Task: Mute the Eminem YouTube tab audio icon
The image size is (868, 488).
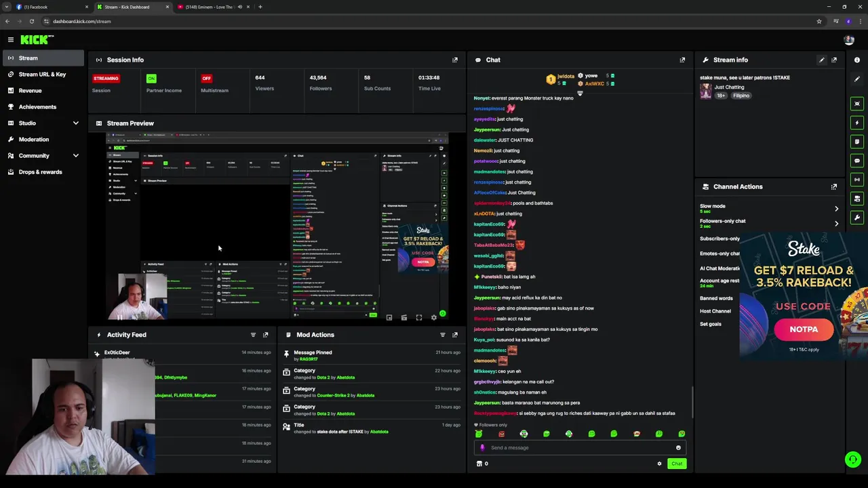Action: pyautogui.click(x=239, y=7)
